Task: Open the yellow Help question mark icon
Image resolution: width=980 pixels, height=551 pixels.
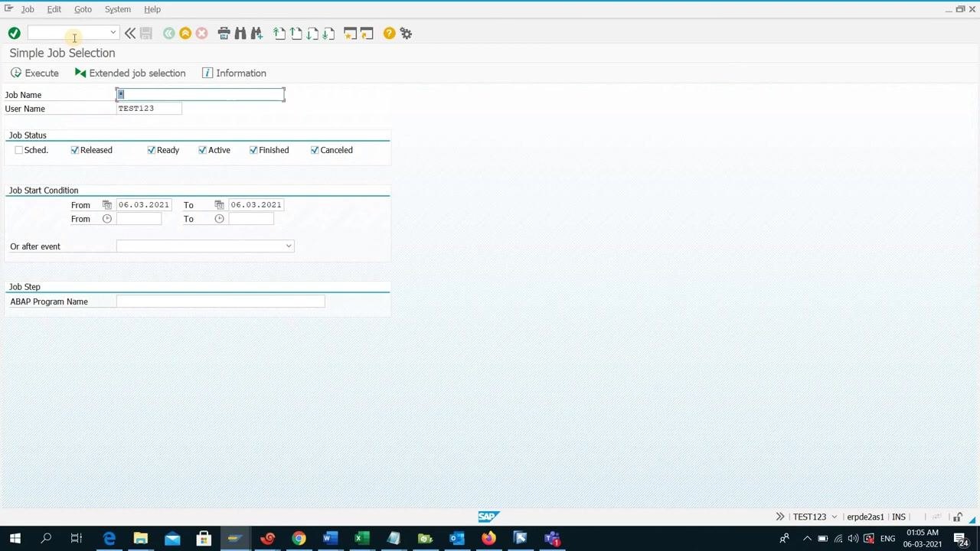Action: click(x=389, y=33)
